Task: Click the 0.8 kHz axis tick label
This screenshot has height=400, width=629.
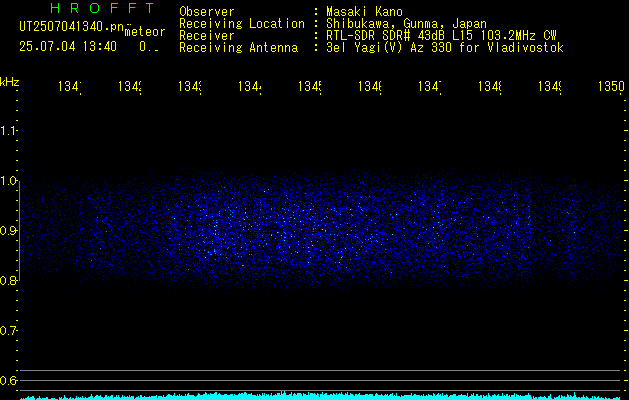Action: [x=9, y=280]
